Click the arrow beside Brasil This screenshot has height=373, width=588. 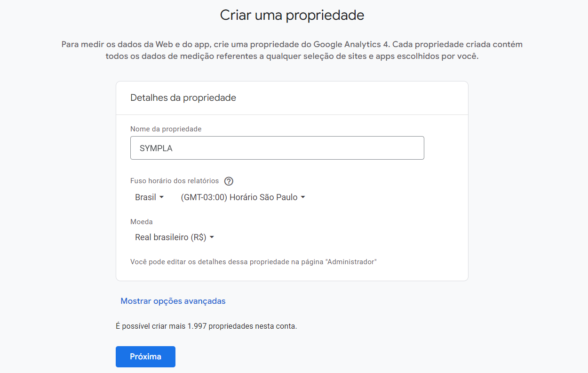click(161, 197)
